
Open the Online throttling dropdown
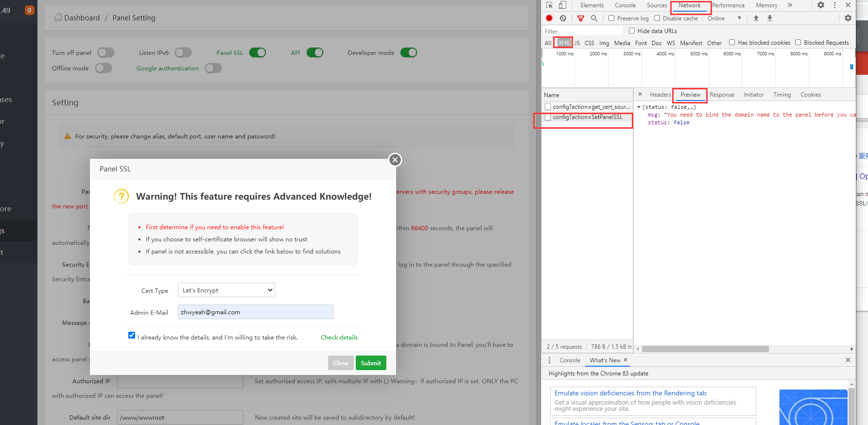pos(724,18)
